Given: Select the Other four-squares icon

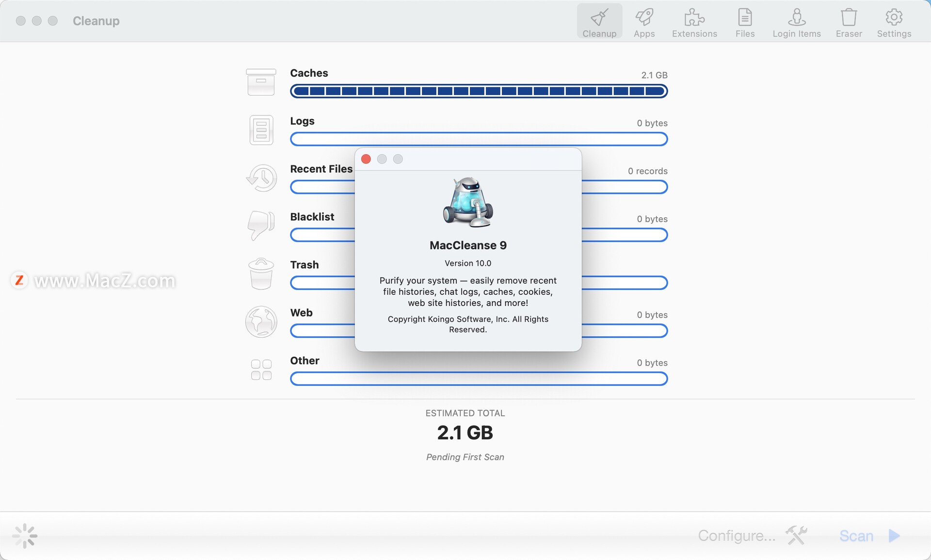Looking at the screenshot, I should point(261,369).
